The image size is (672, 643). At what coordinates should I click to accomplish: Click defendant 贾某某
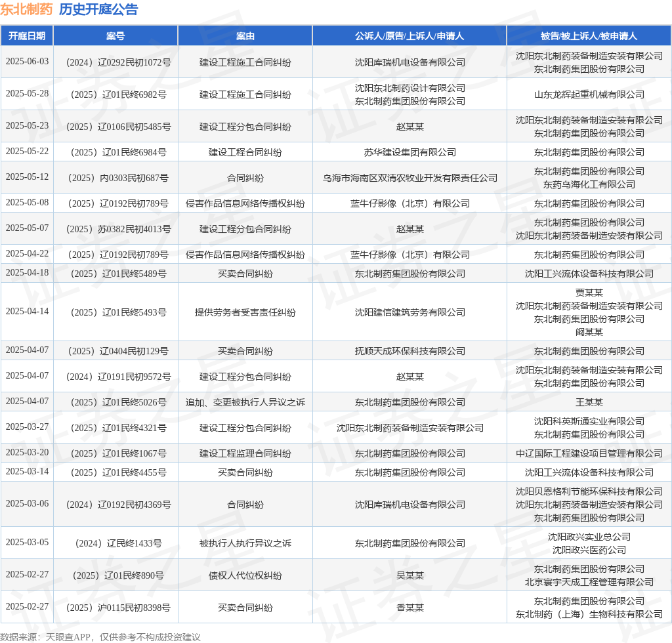(x=589, y=293)
